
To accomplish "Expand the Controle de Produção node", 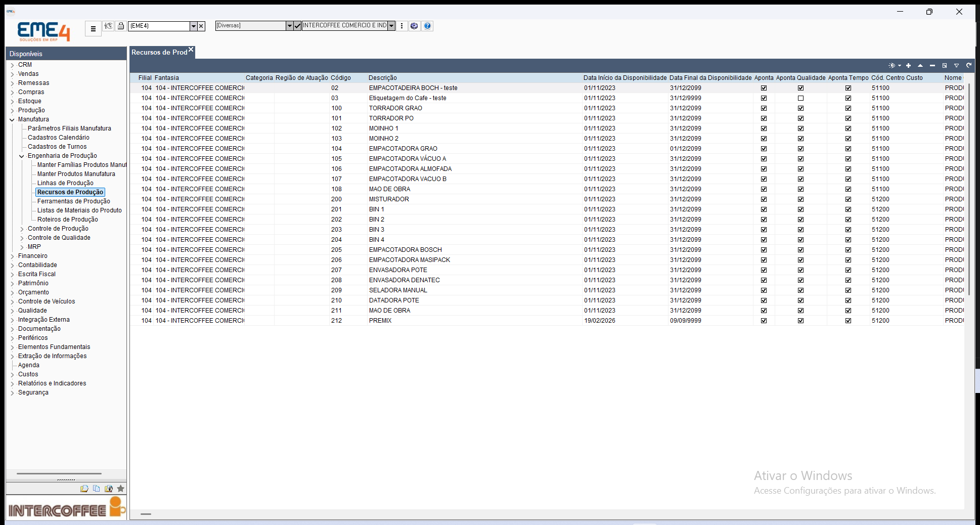I will tap(22, 229).
